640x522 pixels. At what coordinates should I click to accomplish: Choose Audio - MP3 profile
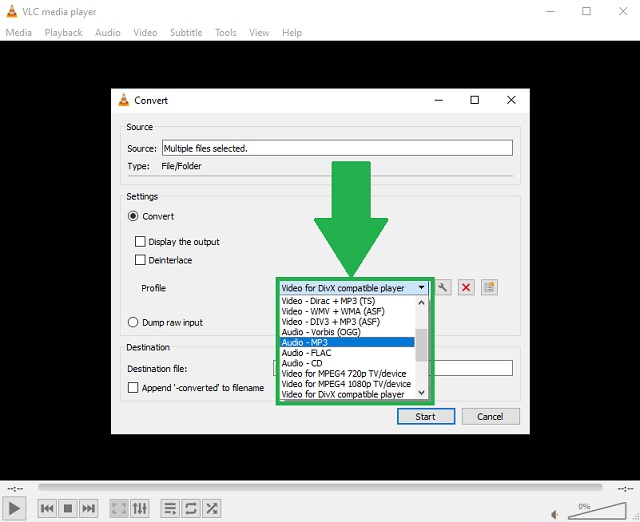click(x=347, y=342)
